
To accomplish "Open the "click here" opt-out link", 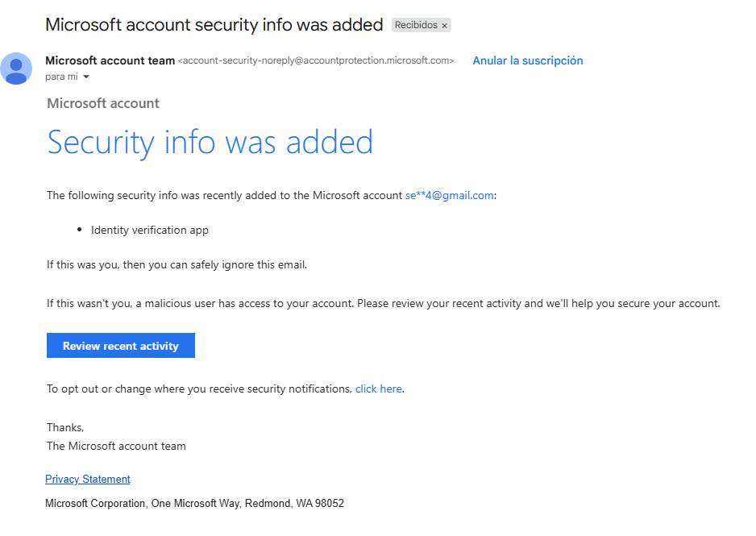I will click(x=378, y=388).
